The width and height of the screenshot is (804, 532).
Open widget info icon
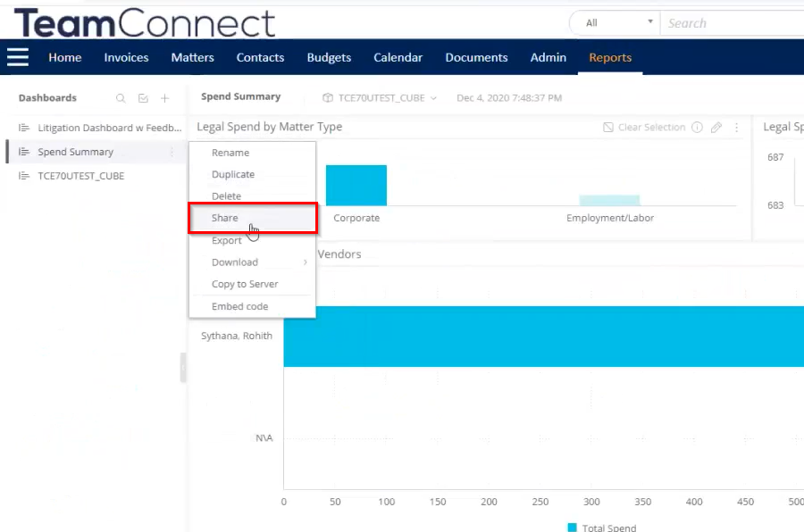(697, 127)
